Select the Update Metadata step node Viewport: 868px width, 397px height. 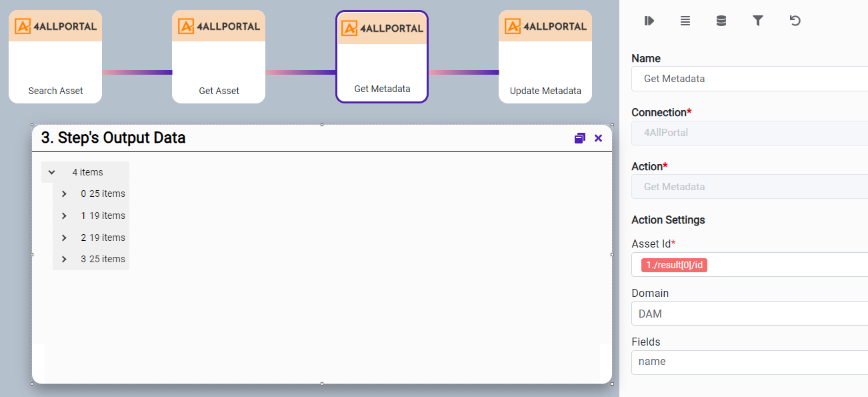(x=545, y=57)
